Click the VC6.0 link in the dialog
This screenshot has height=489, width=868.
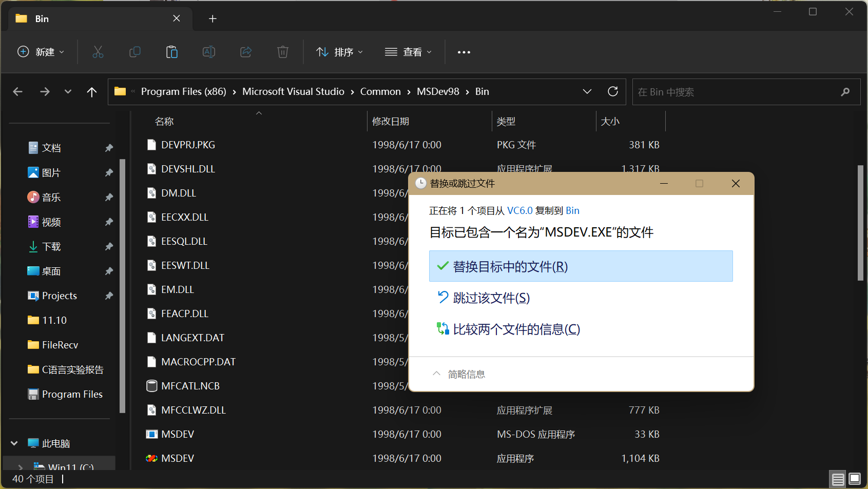520,210
